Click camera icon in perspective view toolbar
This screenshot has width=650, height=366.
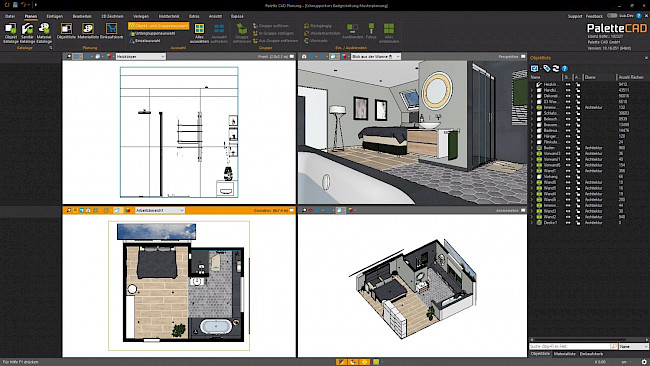[304, 56]
